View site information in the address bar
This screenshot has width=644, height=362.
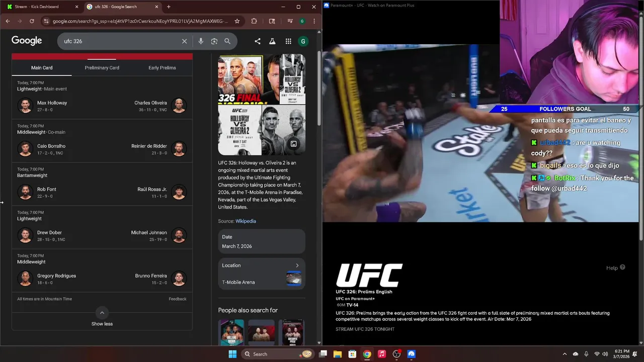point(46,21)
